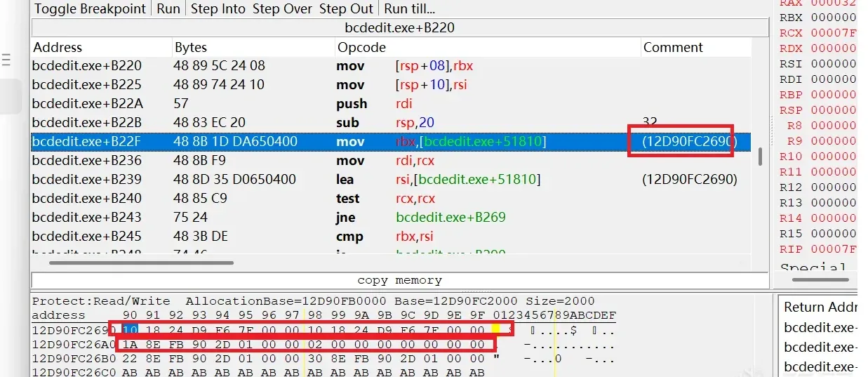Image resolution: width=868 pixels, height=377 pixels.
Task: Click the Protect:Read/Write memory info line
Action: [x=313, y=301]
